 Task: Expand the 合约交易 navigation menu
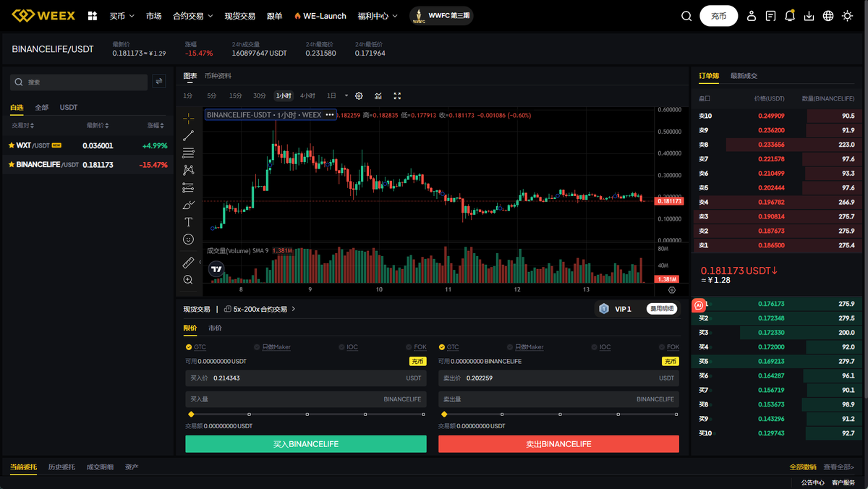pyautogui.click(x=190, y=14)
